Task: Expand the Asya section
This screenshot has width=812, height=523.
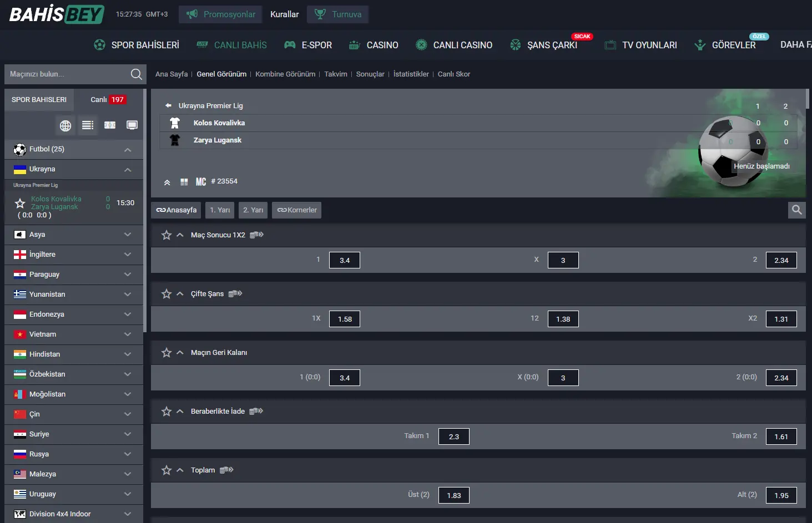Action: coord(128,235)
